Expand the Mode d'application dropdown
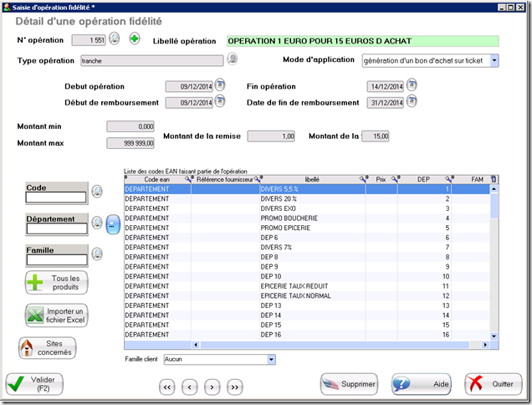532x405 pixels. 494,60
